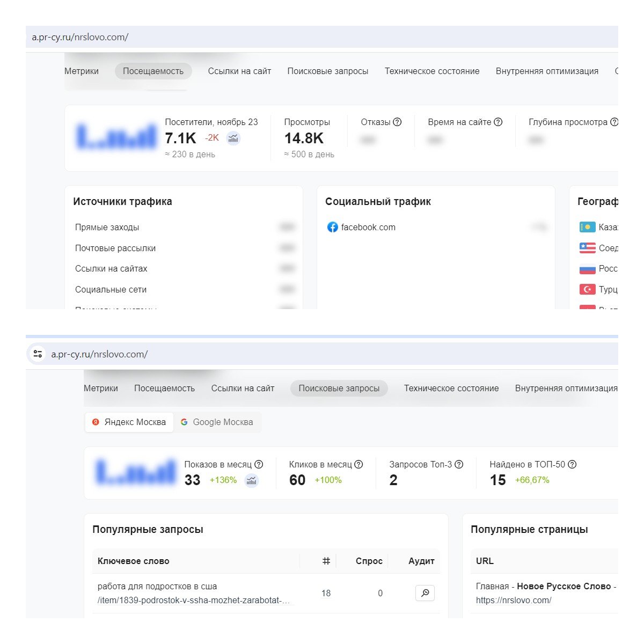This screenshot has height=644, width=644.
Task: Click Ключевое слово column header
Action: [x=134, y=561]
